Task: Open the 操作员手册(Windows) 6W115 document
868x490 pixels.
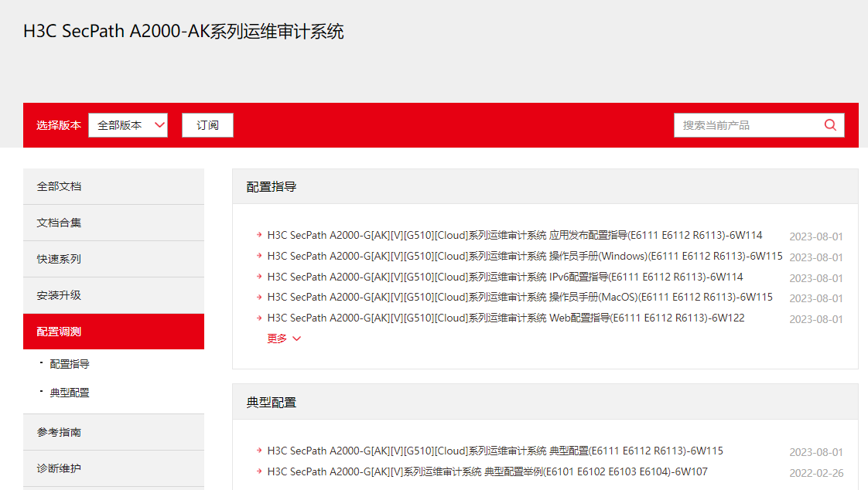Action: (525, 256)
